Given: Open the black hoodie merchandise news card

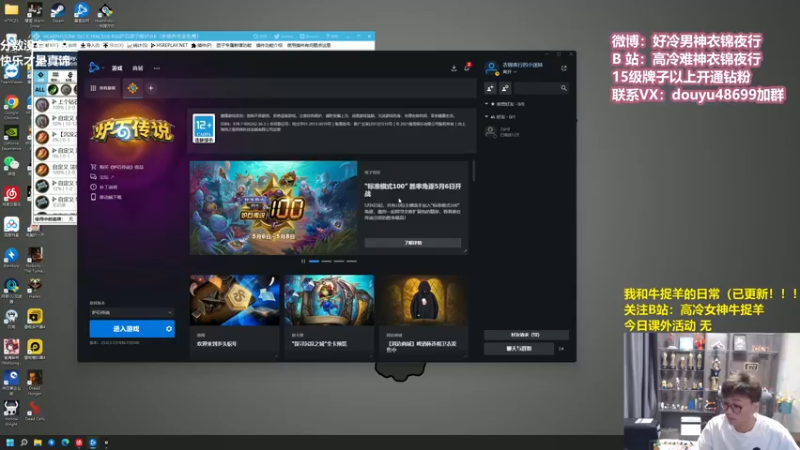Looking at the screenshot, I should tap(423, 315).
